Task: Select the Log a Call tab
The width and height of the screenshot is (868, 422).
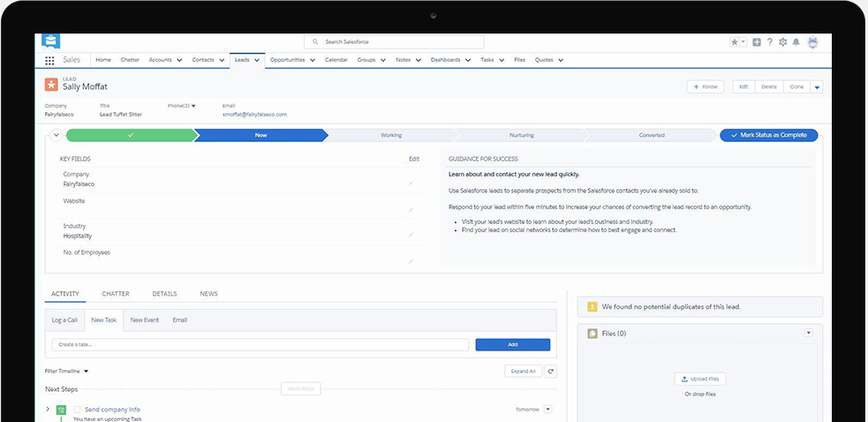Action: coord(64,320)
